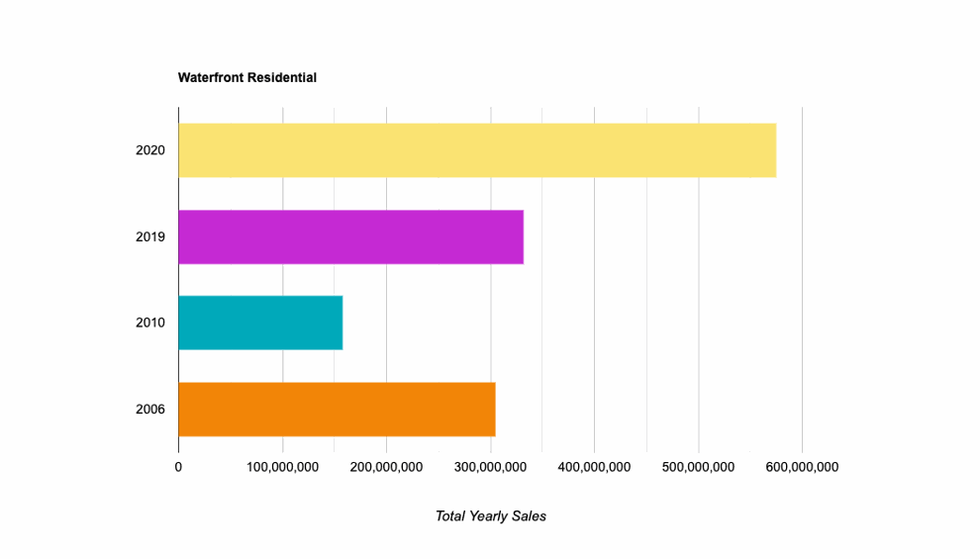980x559 pixels.
Task: Click the teal 2010 sales bar
Action: pyautogui.click(x=260, y=323)
